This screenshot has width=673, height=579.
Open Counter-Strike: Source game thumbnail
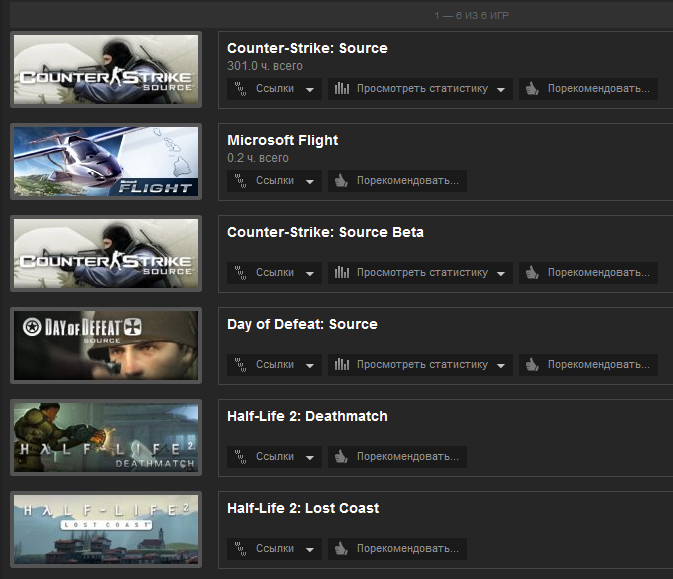click(106, 70)
